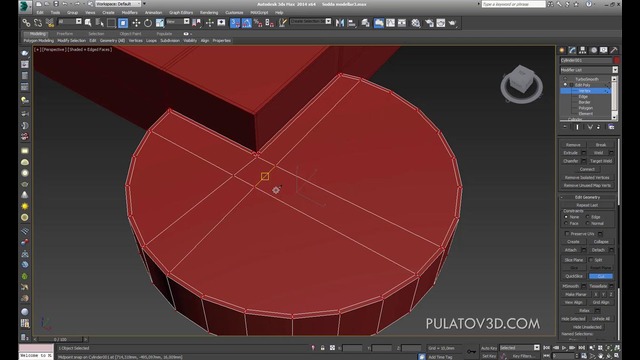This screenshot has height=360, width=640.
Task: Toggle Edit Poly modifier lightbulb
Action: (x=565, y=84)
